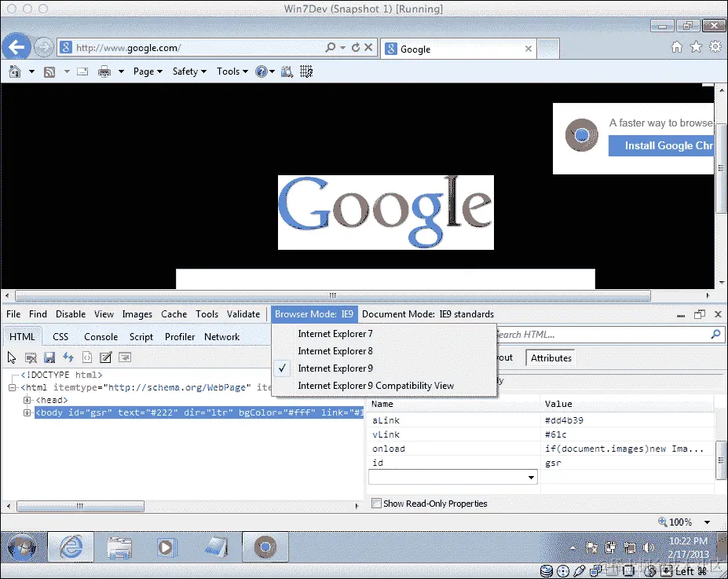The height and width of the screenshot is (579, 728).
Task: Click the Read Mail envelope icon
Action: click(x=82, y=71)
